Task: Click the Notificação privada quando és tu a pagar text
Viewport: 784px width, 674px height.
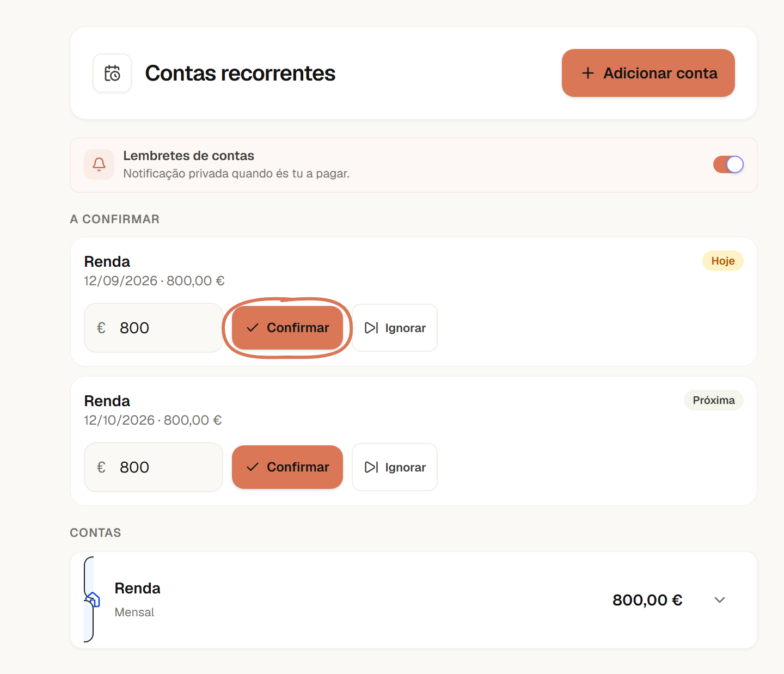Action: coord(236,174)
